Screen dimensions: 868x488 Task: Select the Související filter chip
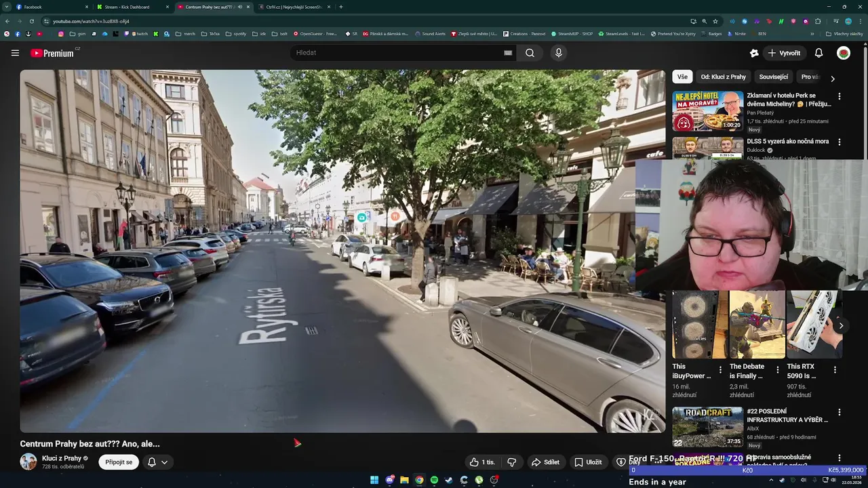pyautogui.click(x=773, y=77)
